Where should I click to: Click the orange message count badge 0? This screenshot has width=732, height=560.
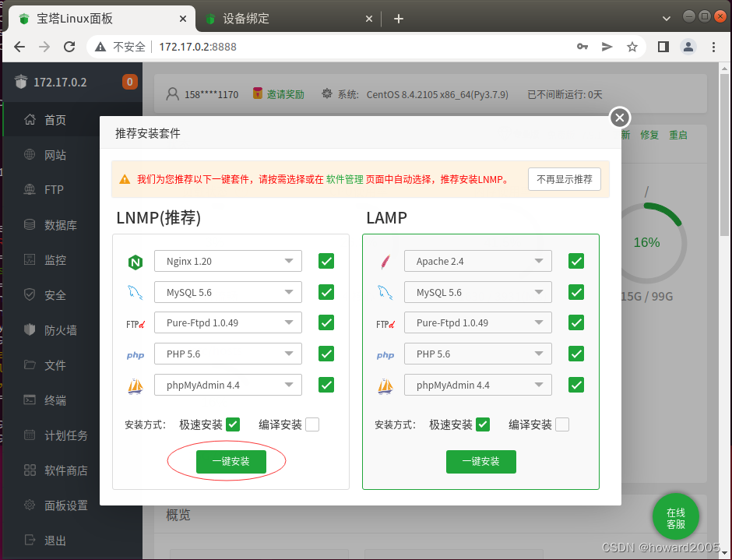(x=130, y=82)
